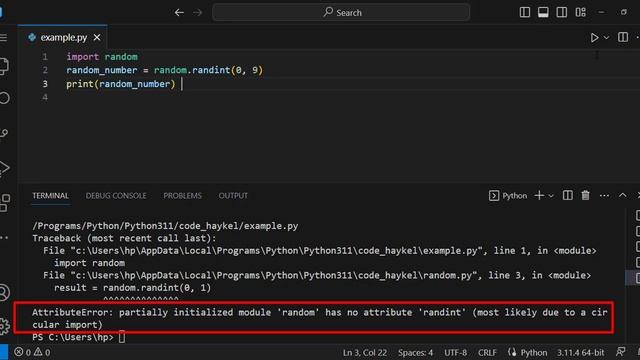Click 'import random' code on line 1

point(102,57)
